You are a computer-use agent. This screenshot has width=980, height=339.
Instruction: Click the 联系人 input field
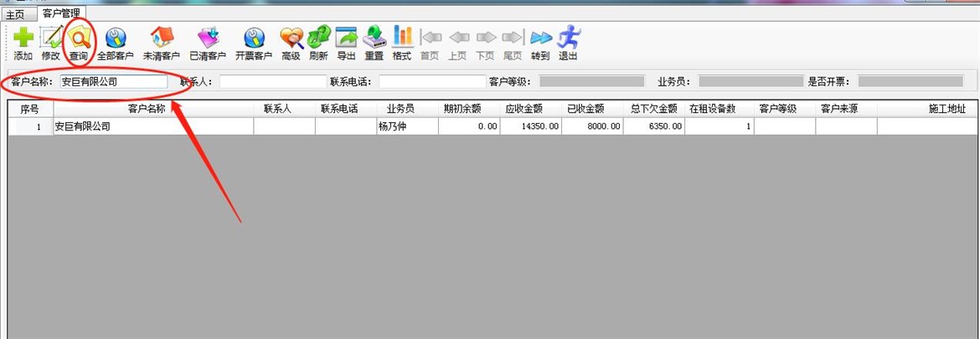273,82
